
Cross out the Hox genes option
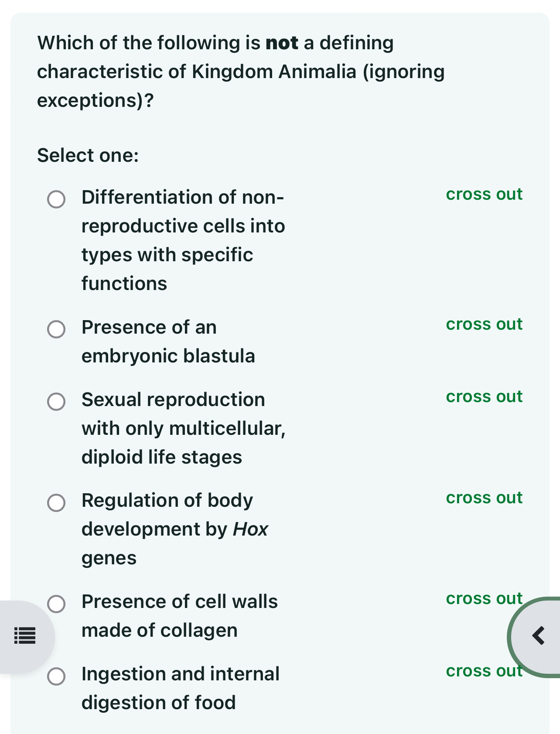pos(484,498)
